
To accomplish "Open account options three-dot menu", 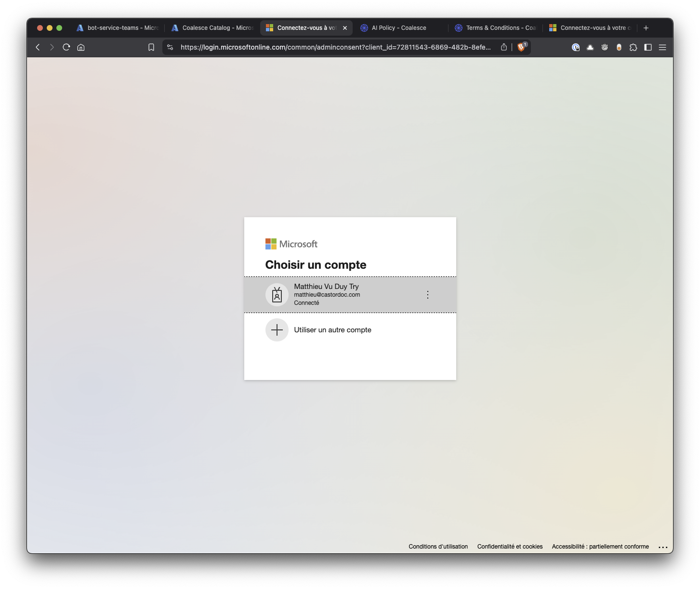I will [x=428, y=295].
